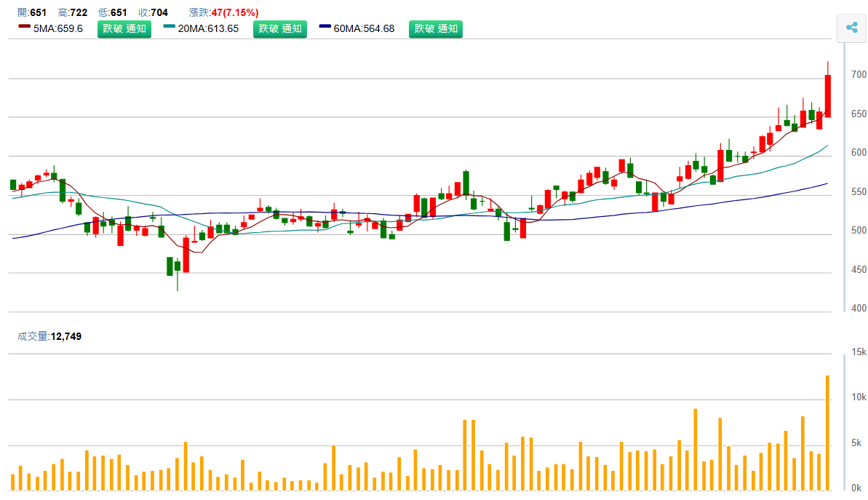868x500 pixels.
Task: Toggle the 60MA:564.68 legend label
Action: point(364,29)
